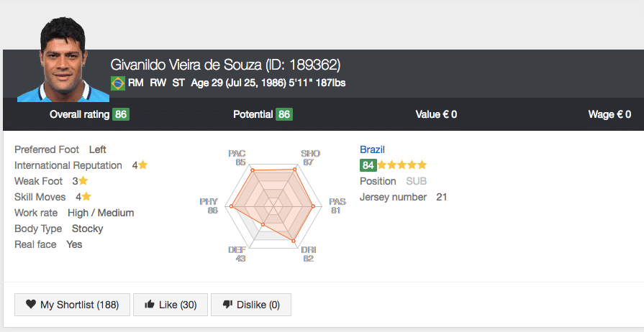Click the Weak Foot star icon

coord(83,180)
